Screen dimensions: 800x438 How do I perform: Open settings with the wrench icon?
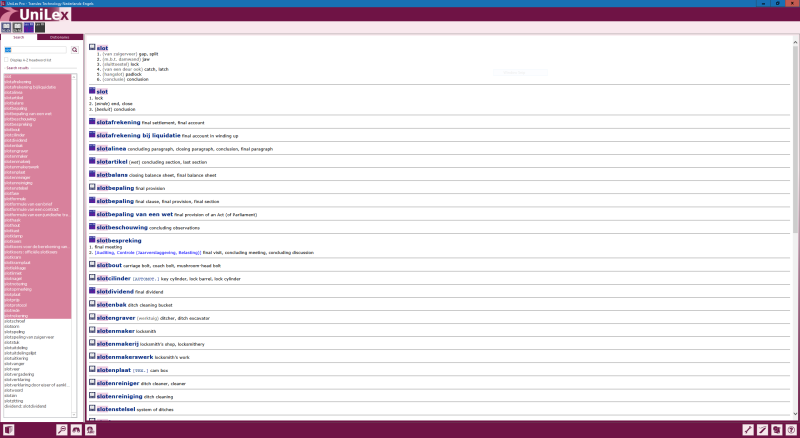tap(748, 430)
